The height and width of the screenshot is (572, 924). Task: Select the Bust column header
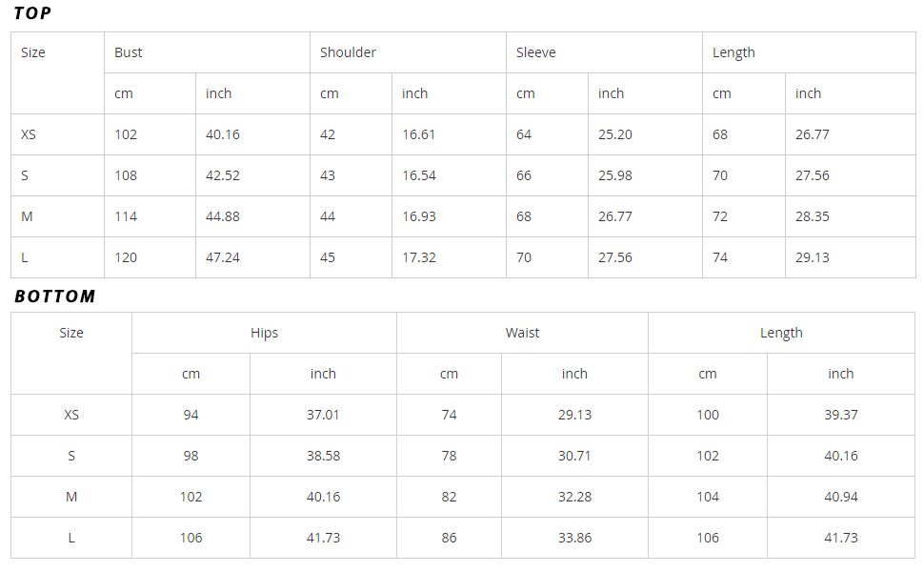click(129, 52)
